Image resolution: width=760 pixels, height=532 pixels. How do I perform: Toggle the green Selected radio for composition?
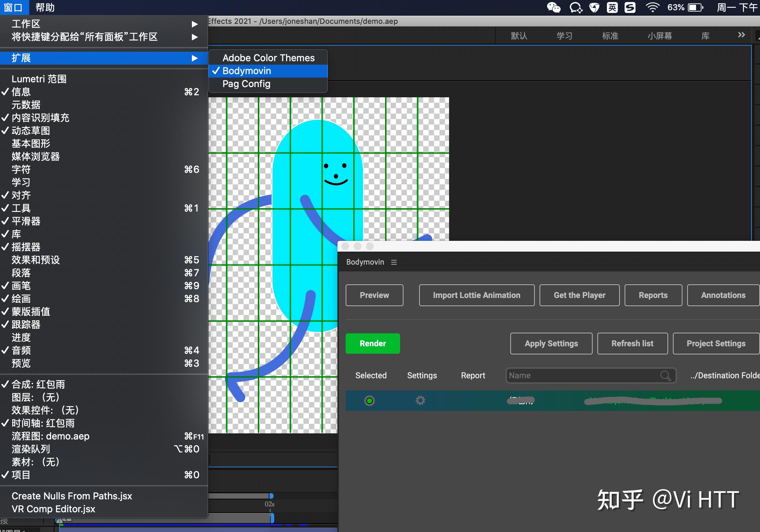click(x=369, y=401)
